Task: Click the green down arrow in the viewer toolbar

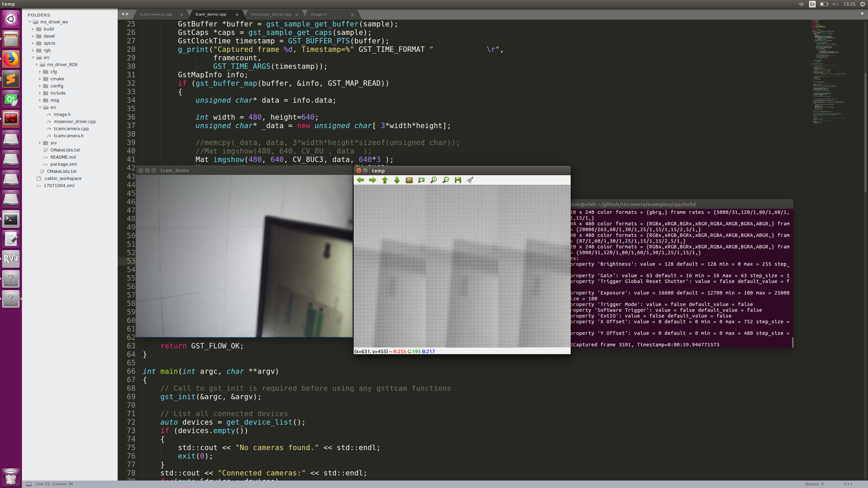Action: (x=397, y=180)
